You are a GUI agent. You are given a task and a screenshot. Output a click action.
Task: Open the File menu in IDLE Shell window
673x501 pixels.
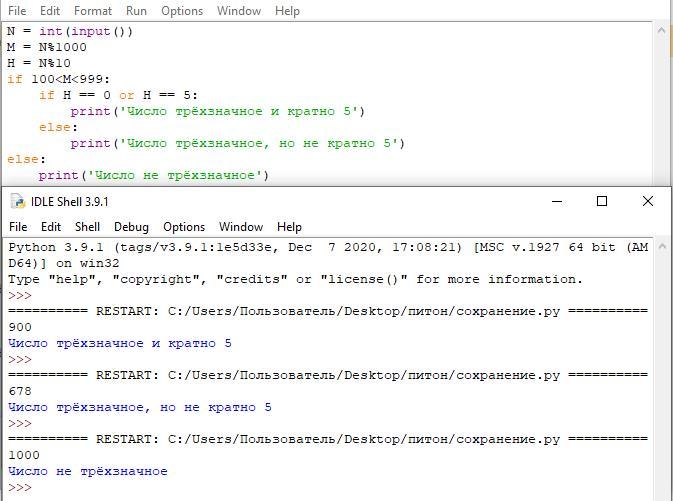[x=18, y=227]
